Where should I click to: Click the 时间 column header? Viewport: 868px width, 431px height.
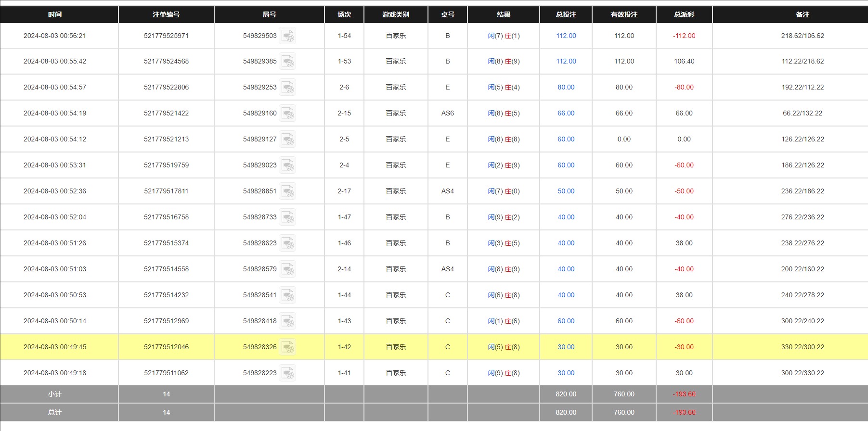coord(55,14)
